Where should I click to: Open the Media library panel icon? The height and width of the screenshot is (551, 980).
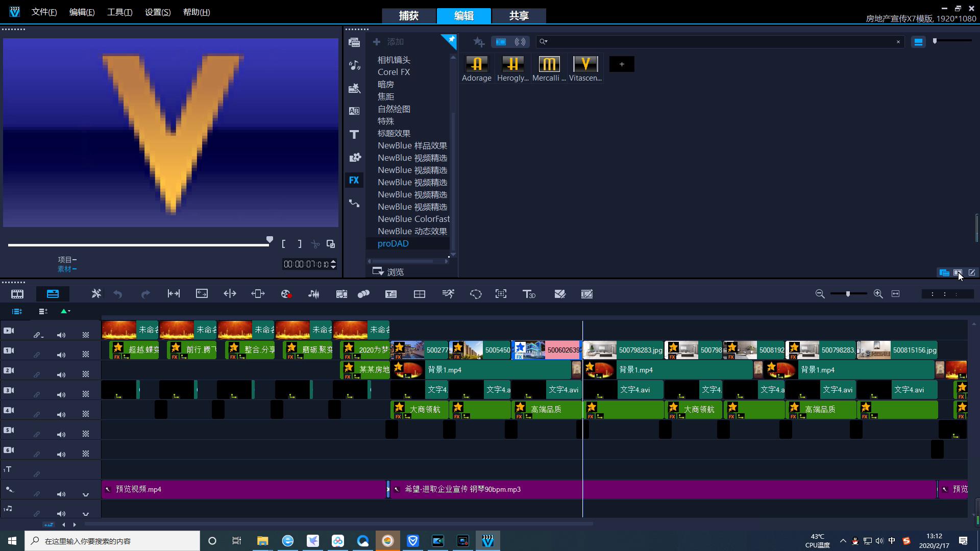coord(354,42)
